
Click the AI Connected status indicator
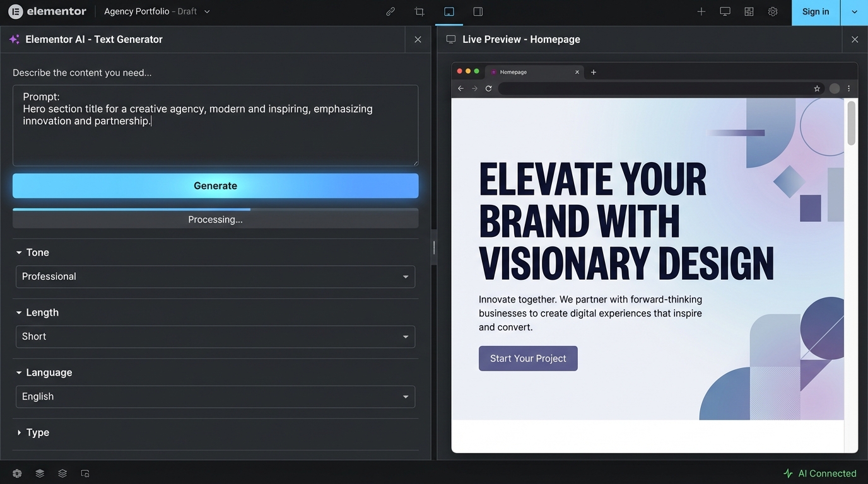820,473
